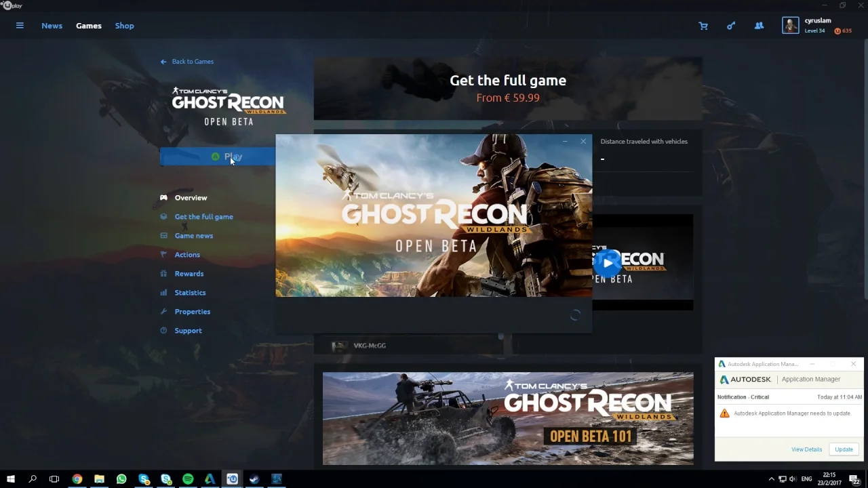Screen dimensions: 868x488
Task: Play the Ghost Recon video thumbnail
Action: tap(608, 263)
